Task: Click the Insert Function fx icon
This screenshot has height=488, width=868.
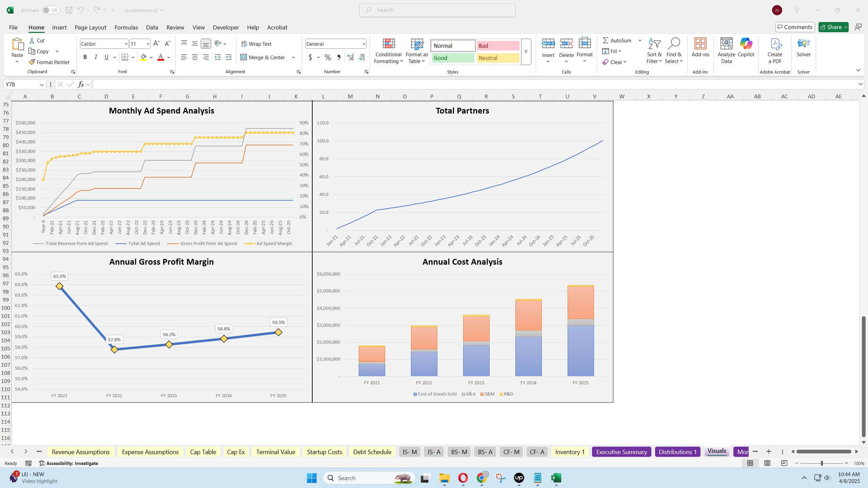Action: (81, 84)
